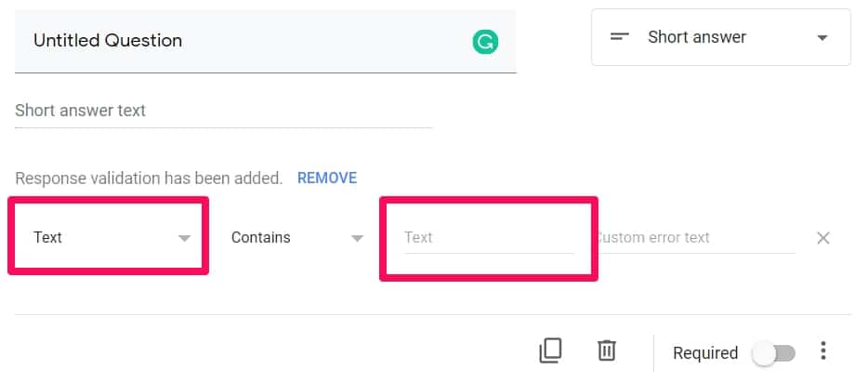Click the Required label text
This screenshot has height=383, width=868.
[705, 353]
